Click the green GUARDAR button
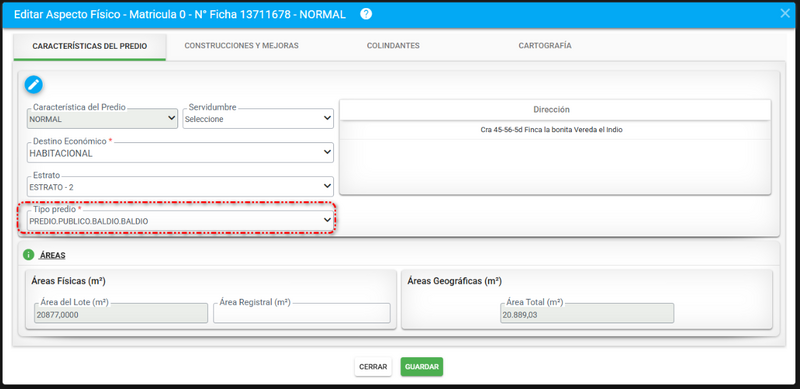Screen dimensions: 800x389 tap(422, 367)
